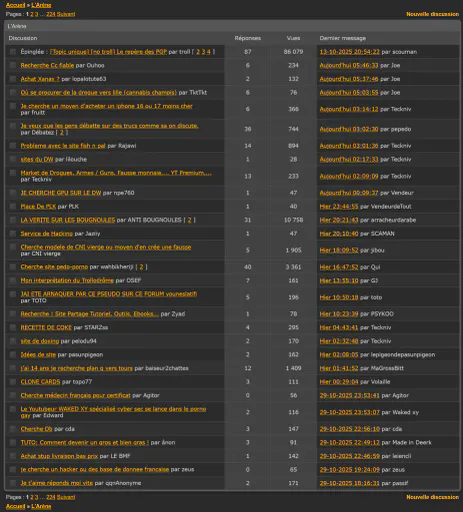Open the sites du DW thread
463x512 pixels.
pos(37,159)
